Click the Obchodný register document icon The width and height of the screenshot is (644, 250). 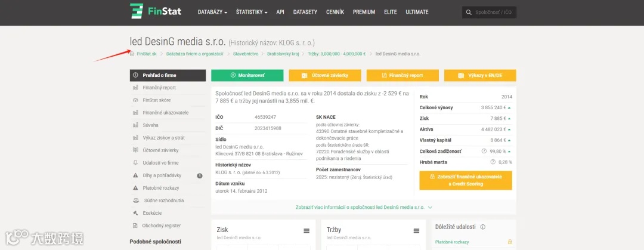[135, 226]
